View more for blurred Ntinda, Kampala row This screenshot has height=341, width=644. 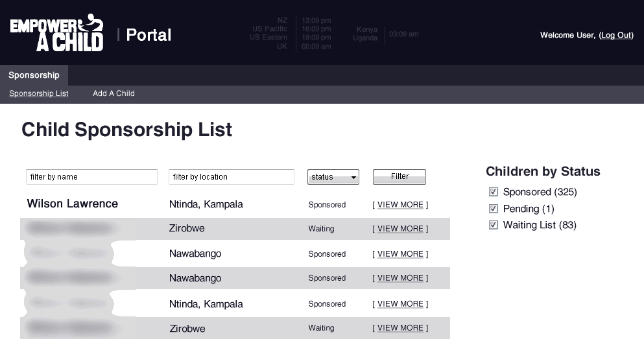[x=400, y=304]
